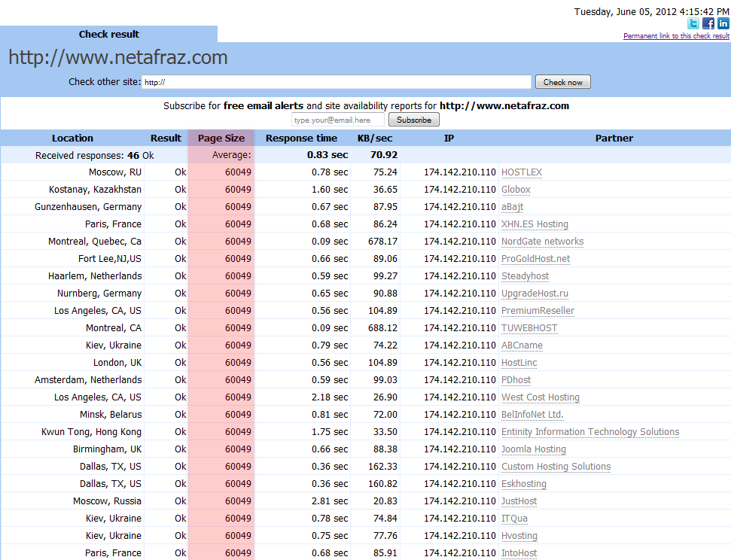Open the Globox partner link
The width and height of the screenshot is (731, 560).
(x=516, y=190)
